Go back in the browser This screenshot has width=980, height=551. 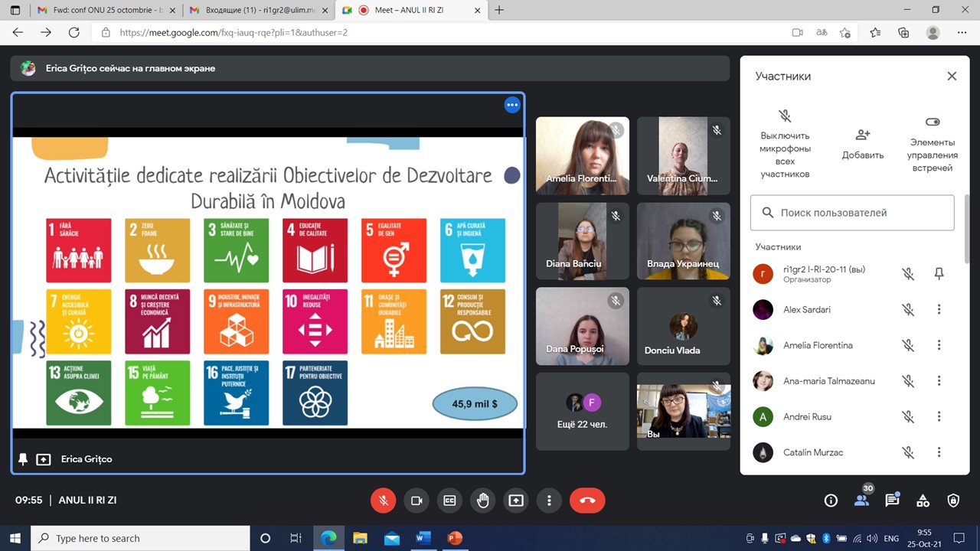pos(18,32)
